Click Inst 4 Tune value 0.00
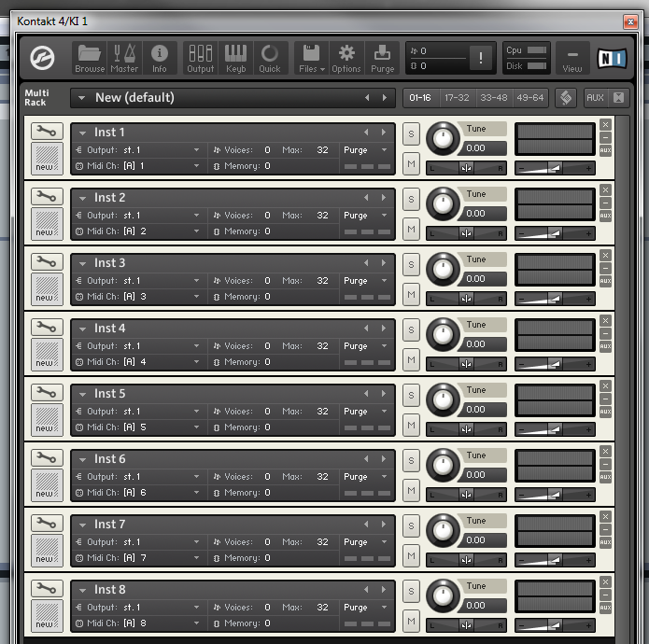 (x=483, y=344)
